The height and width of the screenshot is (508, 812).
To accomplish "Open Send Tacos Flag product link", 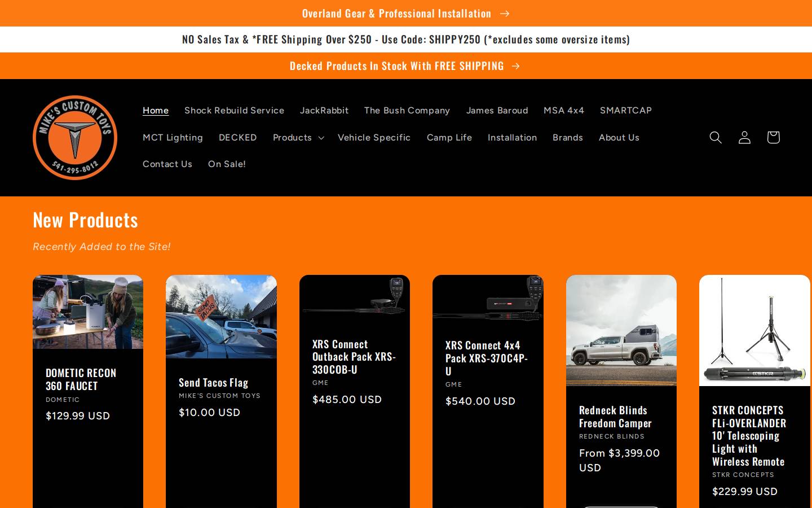I will tap(214, 383).
